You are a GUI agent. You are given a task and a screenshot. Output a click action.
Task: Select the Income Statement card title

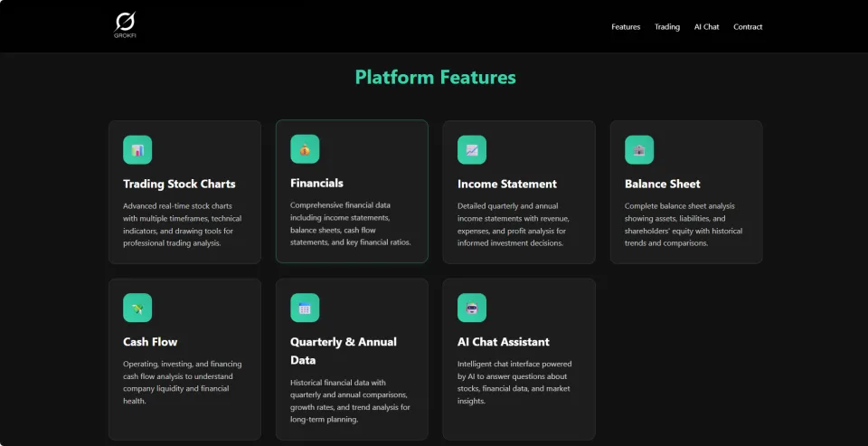[507, 184]
